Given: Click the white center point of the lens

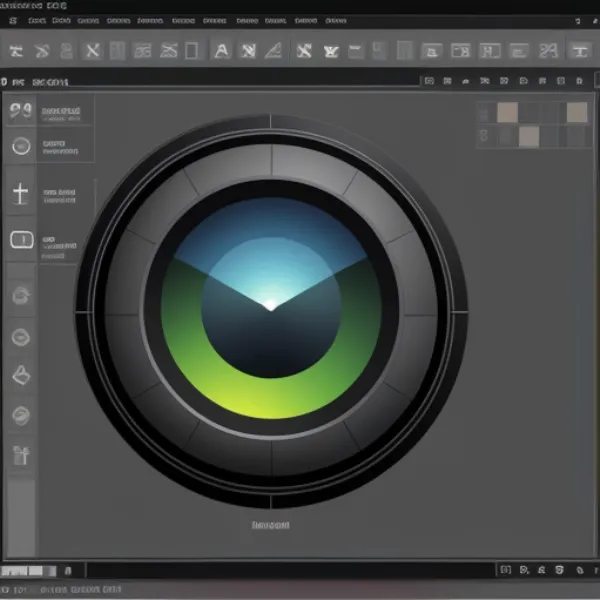Looking at the screenshot, I should (271, 305).
